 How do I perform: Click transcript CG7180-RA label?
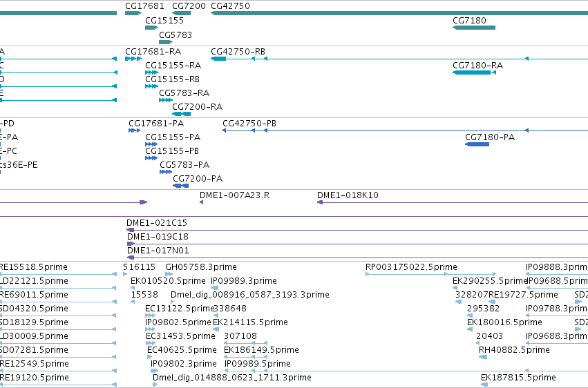tap(477, 66)
